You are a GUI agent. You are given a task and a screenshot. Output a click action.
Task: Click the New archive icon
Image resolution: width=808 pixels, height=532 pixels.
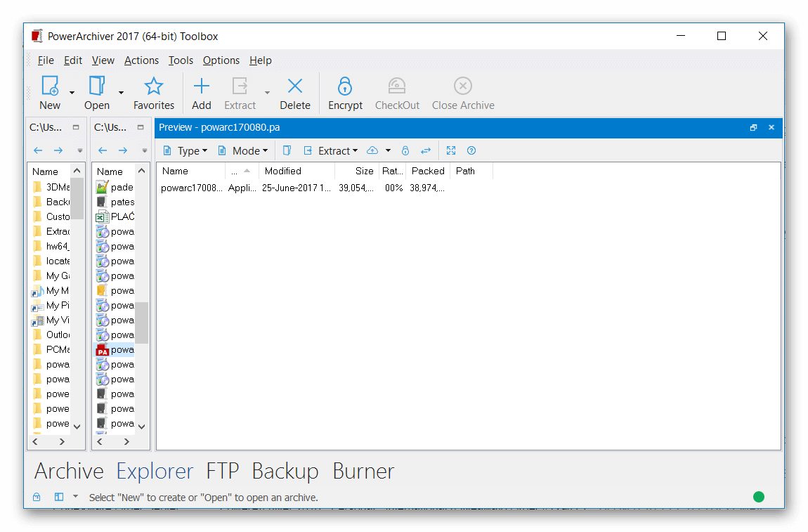(x=50, y=86)
